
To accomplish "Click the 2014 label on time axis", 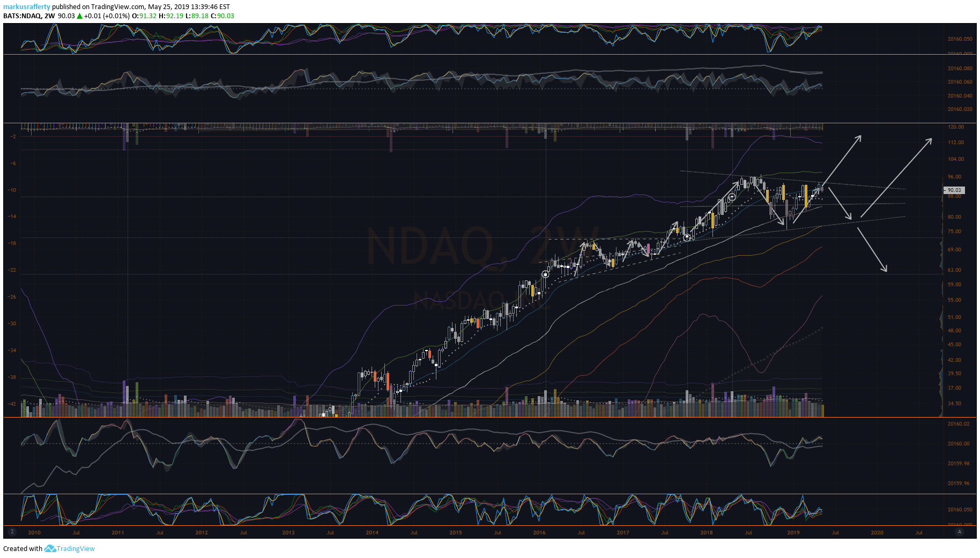I will [372, 532].
